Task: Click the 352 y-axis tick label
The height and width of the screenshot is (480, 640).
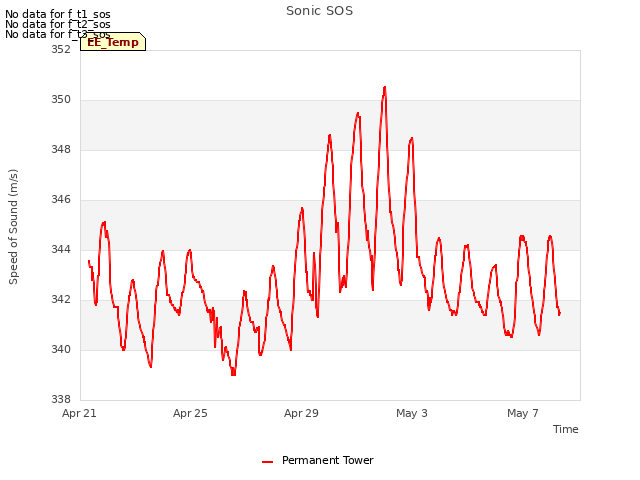Action: pos(61,49)
